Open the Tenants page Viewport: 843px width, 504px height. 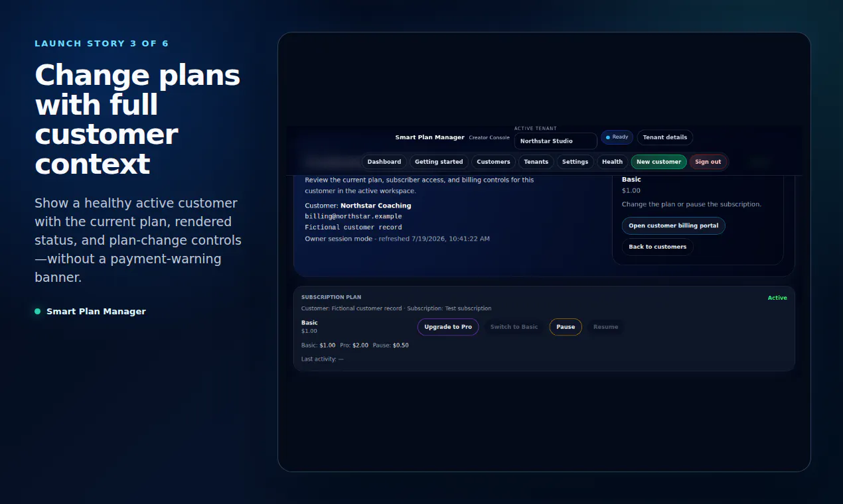coord(536,162)
